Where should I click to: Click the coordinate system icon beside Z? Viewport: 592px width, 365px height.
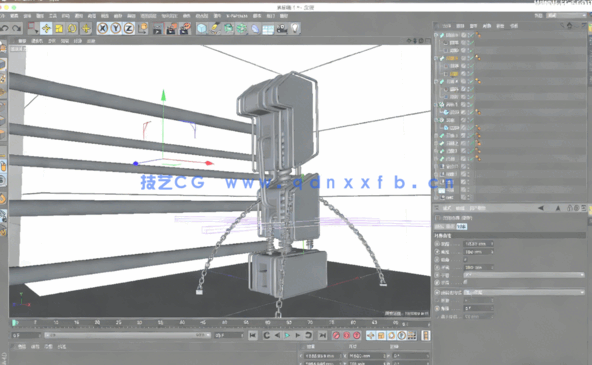pyautogui.click(x=143, y=28)
